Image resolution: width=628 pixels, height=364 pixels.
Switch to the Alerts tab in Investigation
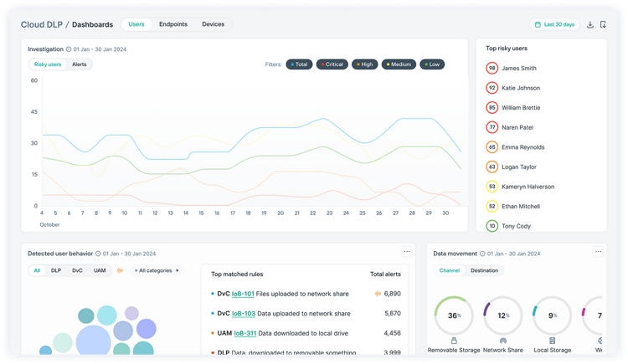pos(80,64)
